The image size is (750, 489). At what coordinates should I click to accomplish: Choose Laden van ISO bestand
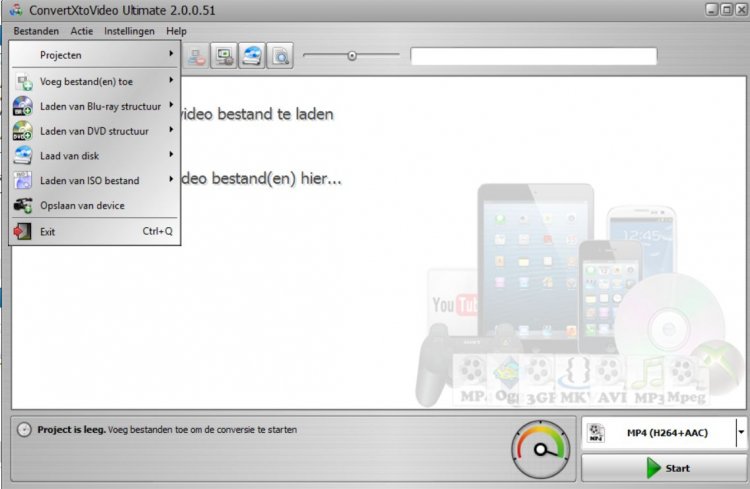click(x=89, y=181)
